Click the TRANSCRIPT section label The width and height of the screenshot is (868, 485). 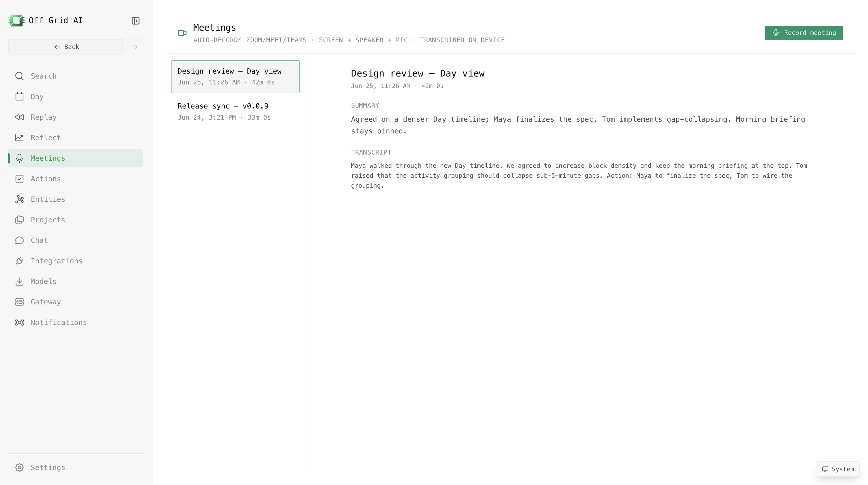(x=371, y=152)
